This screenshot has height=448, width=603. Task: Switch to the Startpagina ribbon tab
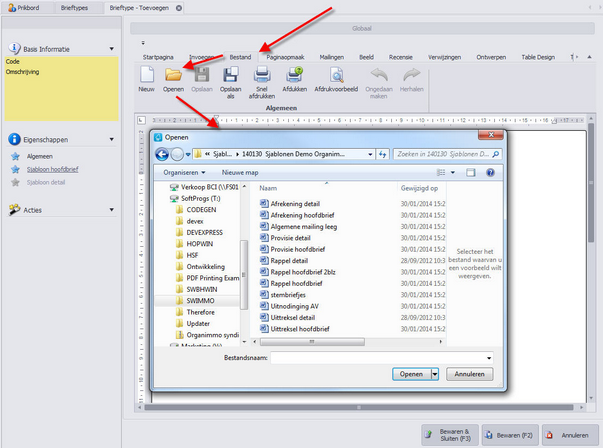(158, 57)
